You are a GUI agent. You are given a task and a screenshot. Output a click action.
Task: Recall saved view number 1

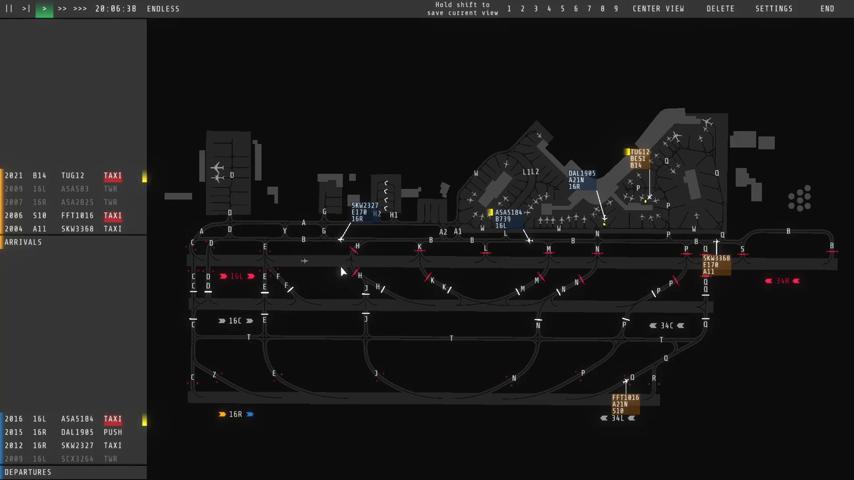tap(509, 9)
